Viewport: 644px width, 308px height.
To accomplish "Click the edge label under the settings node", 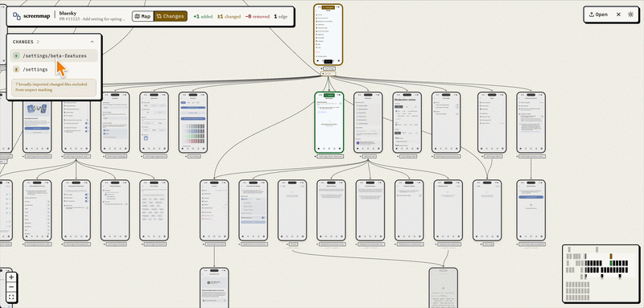I will coord(328,74).
